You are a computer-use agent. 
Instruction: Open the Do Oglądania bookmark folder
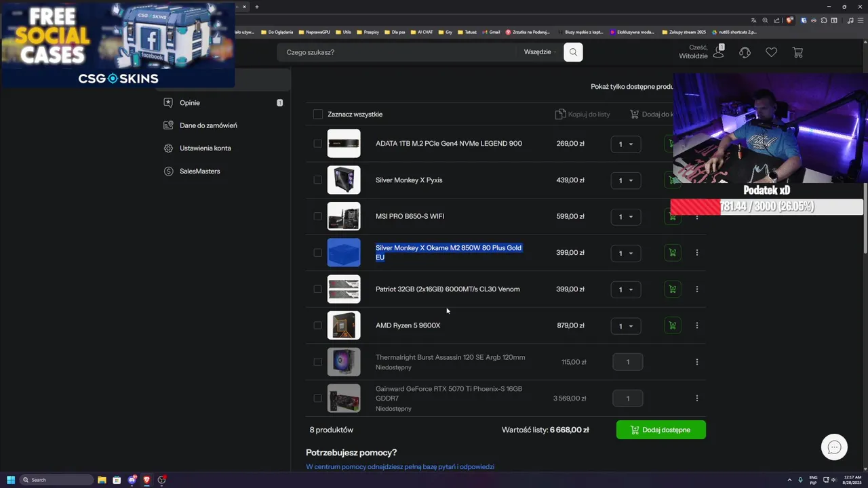[277, 32]
